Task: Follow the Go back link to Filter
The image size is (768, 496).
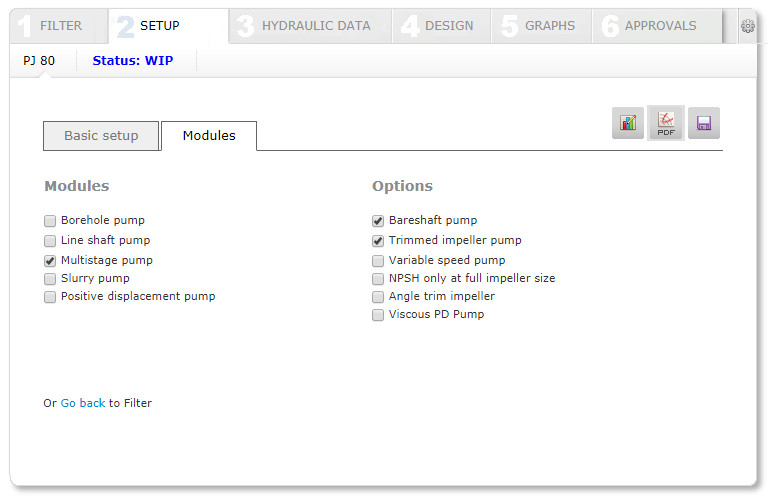Action: [x=83, y=403]
